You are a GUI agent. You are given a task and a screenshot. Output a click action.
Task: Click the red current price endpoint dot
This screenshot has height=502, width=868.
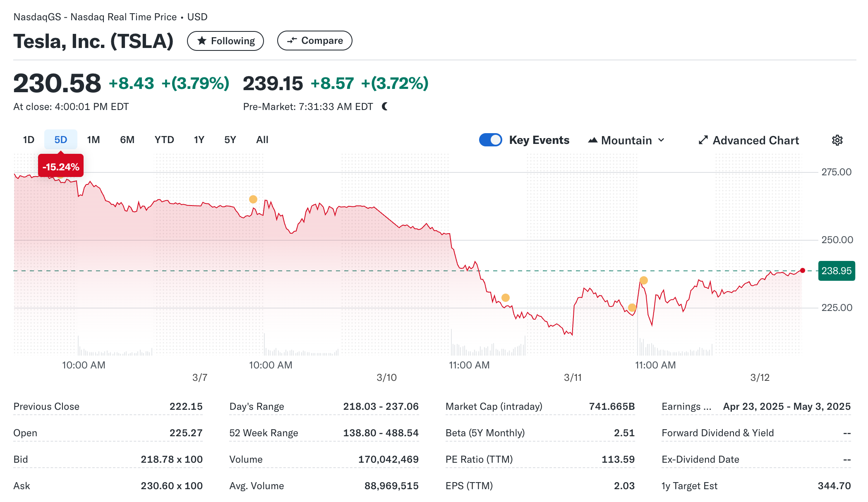(x=802, y=270)
